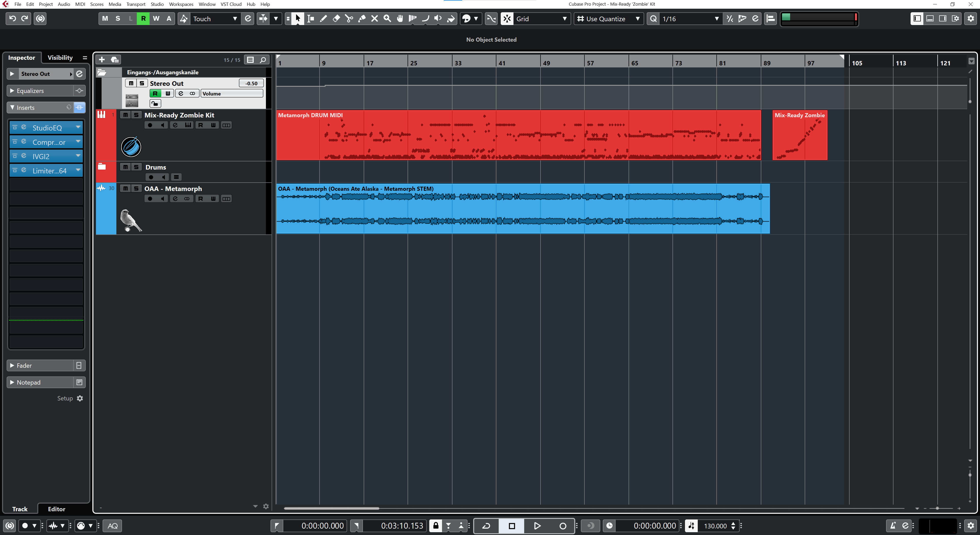The image size is (980, 535).
Task: Select the Zoom magnifier tool
Action: coord(387,19)
